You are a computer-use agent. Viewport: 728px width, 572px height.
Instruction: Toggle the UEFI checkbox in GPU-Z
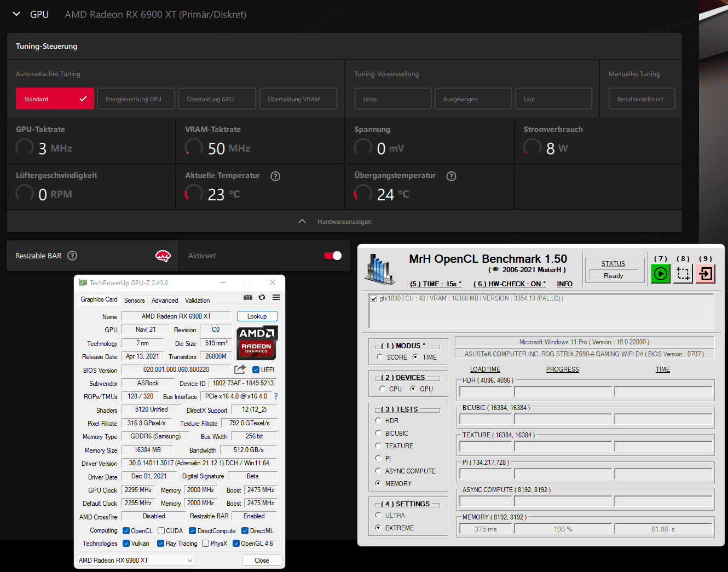[256, 370]
